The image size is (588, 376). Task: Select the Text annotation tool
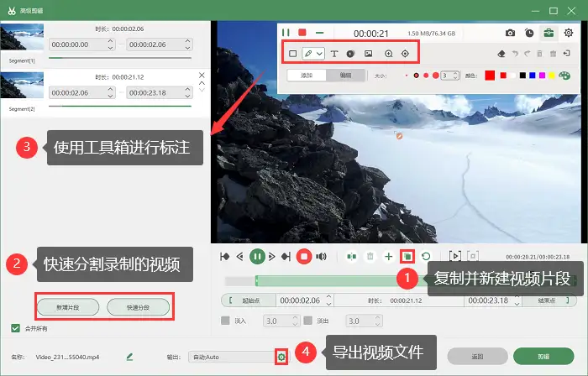click(333, 54)
